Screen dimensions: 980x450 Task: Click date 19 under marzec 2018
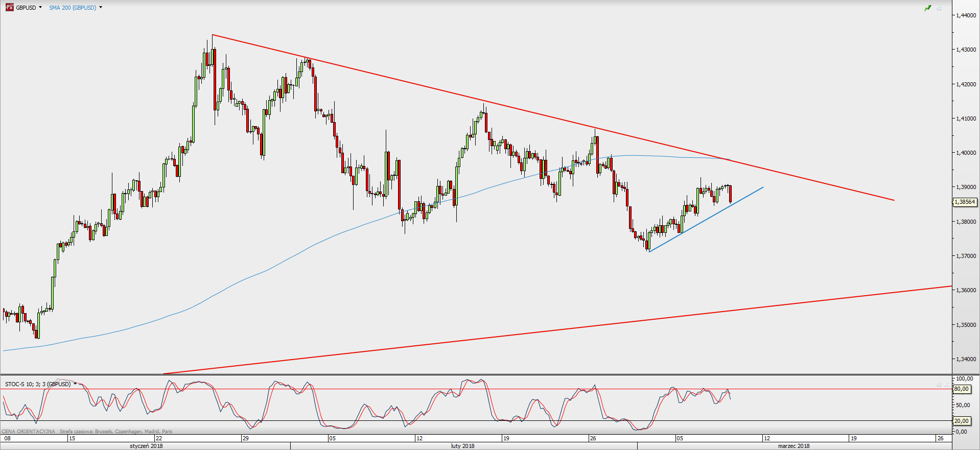(853, 438)
